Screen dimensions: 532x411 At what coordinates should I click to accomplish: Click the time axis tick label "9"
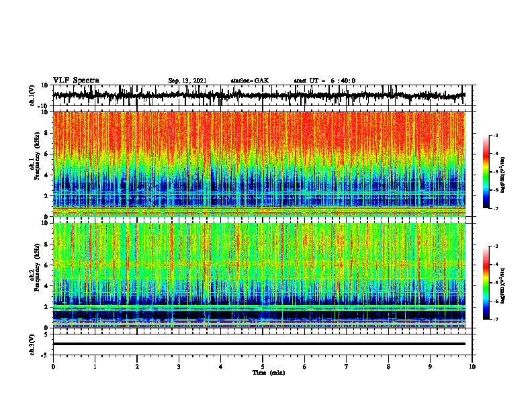pyautogui.click(x=430, y=367)
